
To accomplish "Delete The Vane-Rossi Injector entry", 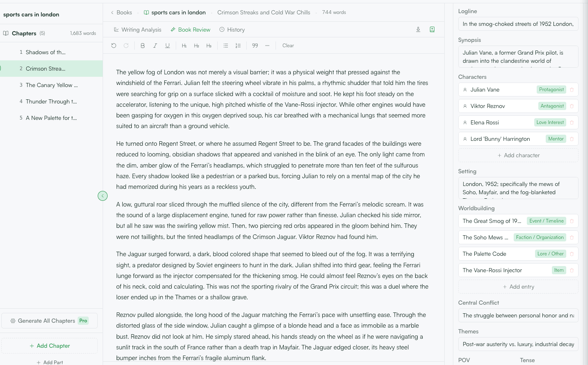I will click(x=572, y=270).
